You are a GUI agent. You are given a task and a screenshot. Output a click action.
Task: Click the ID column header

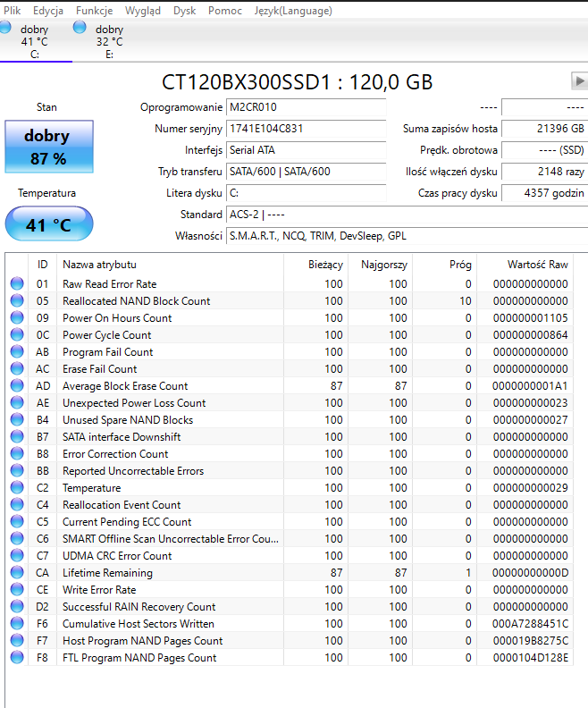(42, 265)
